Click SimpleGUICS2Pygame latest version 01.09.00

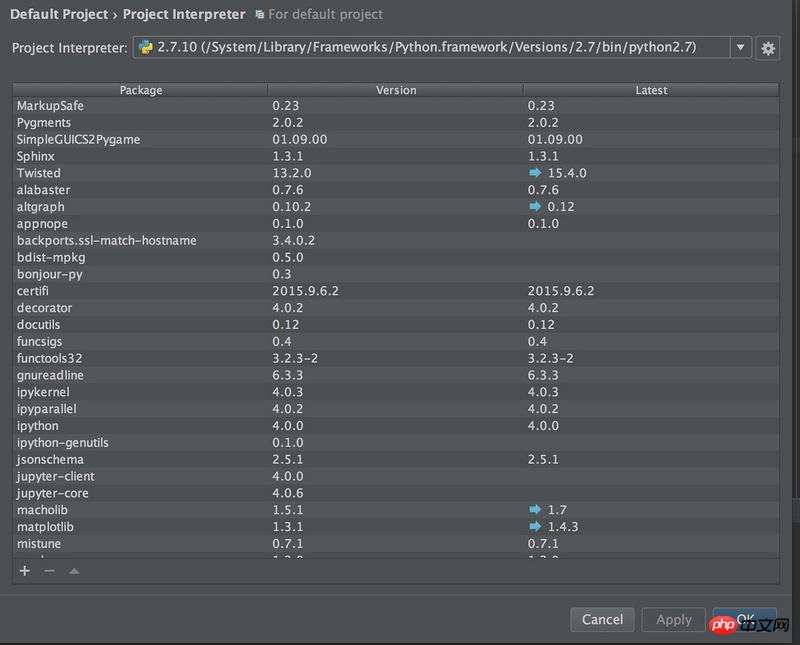pyautogui.click(x=555, y=139)
